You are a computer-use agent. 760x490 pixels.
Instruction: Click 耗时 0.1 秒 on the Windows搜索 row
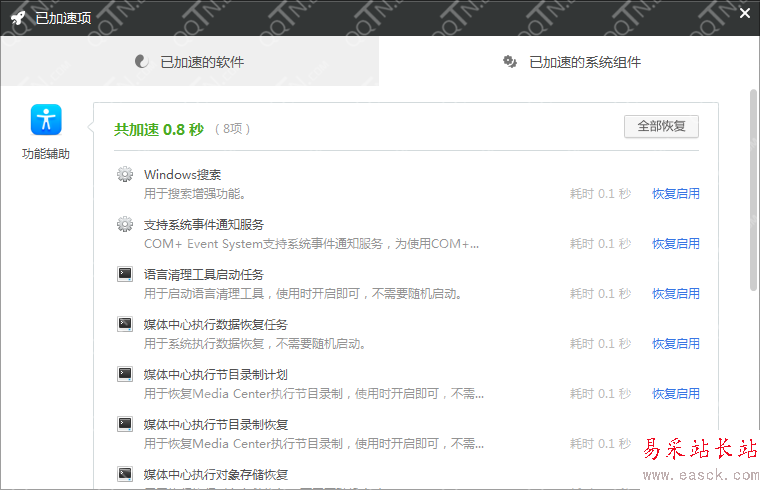tap(600, 194)
